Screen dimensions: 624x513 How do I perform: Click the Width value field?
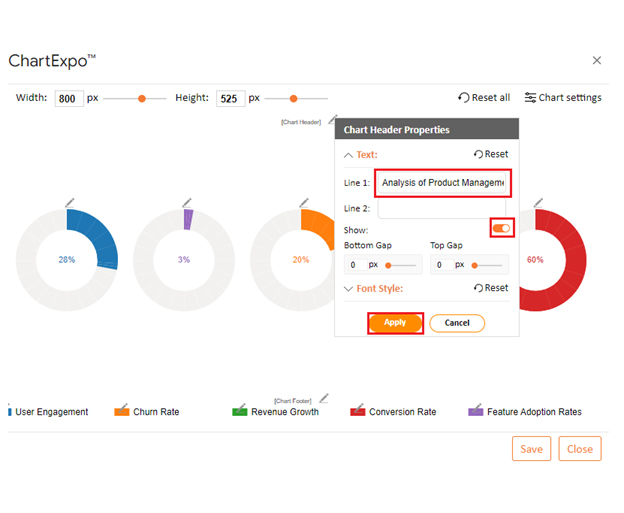coord(69,98)
